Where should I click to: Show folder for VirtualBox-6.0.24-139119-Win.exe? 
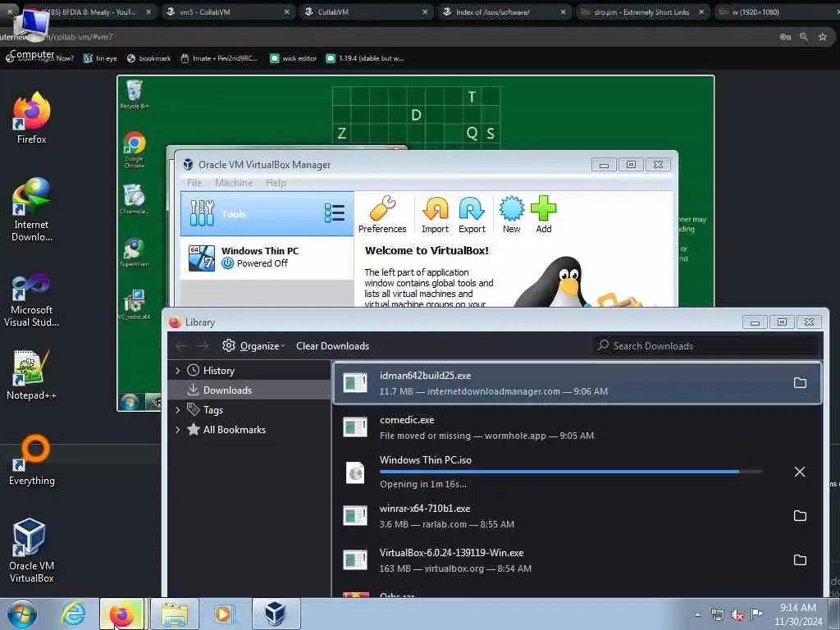(799, 559)
